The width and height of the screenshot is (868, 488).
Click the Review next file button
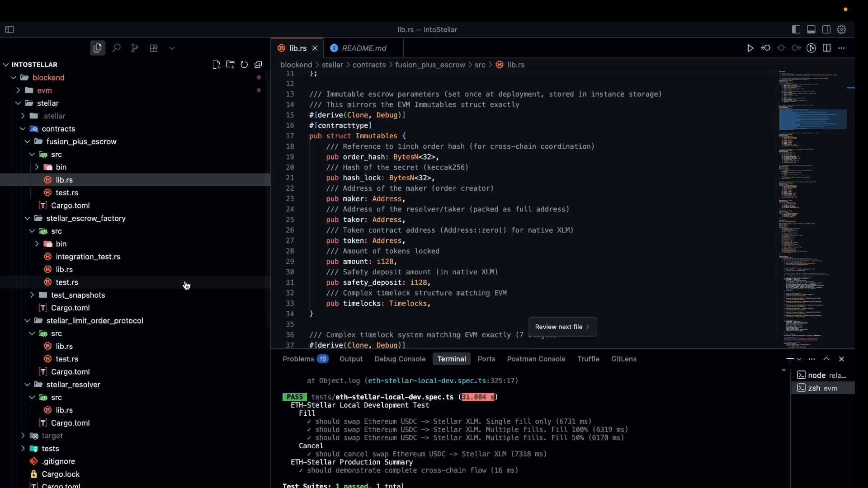click(562, 327)
